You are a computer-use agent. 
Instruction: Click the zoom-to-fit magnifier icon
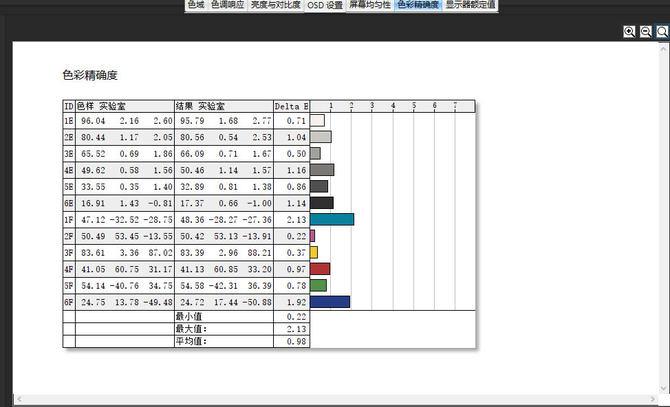click(662, 32)
